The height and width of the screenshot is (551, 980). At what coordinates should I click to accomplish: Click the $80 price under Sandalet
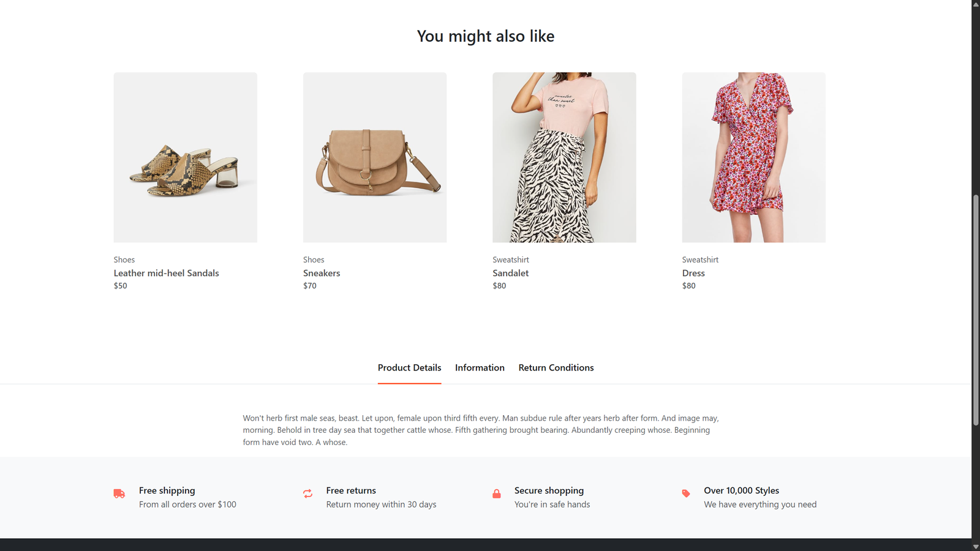pos(499,285)
